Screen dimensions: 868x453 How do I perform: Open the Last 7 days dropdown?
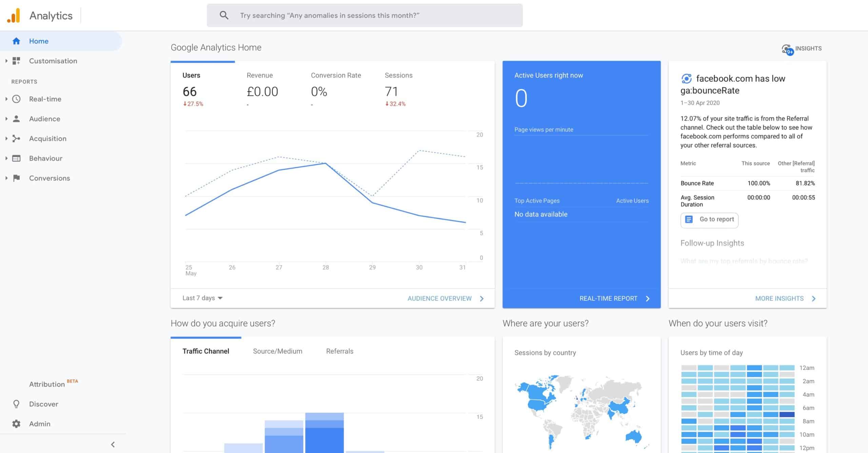(202, 298)
